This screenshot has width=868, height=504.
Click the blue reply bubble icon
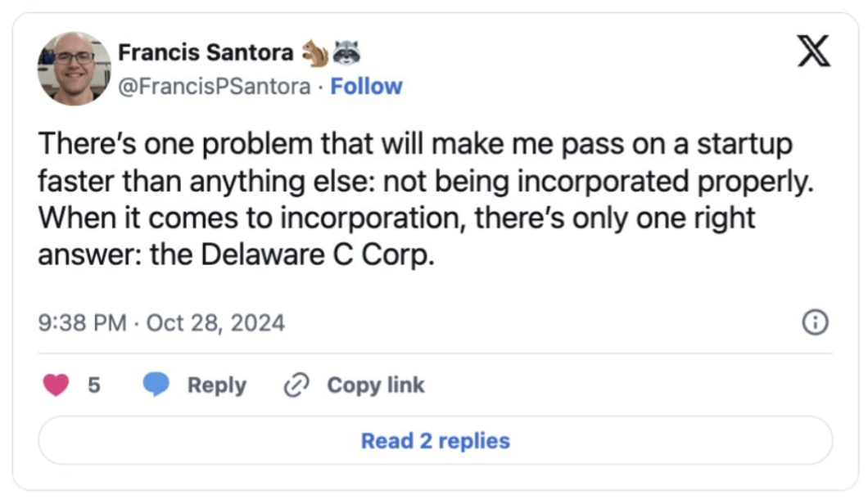(x=156, y=385)
